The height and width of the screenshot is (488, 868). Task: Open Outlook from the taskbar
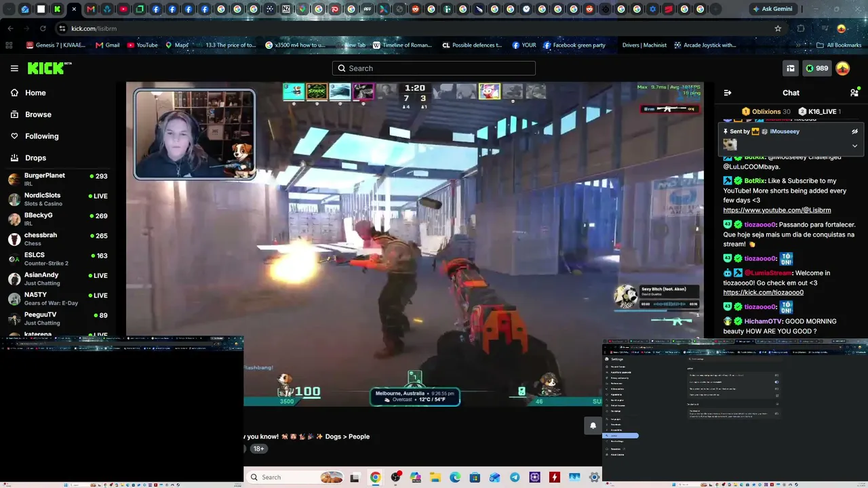[x=495, y=477]
